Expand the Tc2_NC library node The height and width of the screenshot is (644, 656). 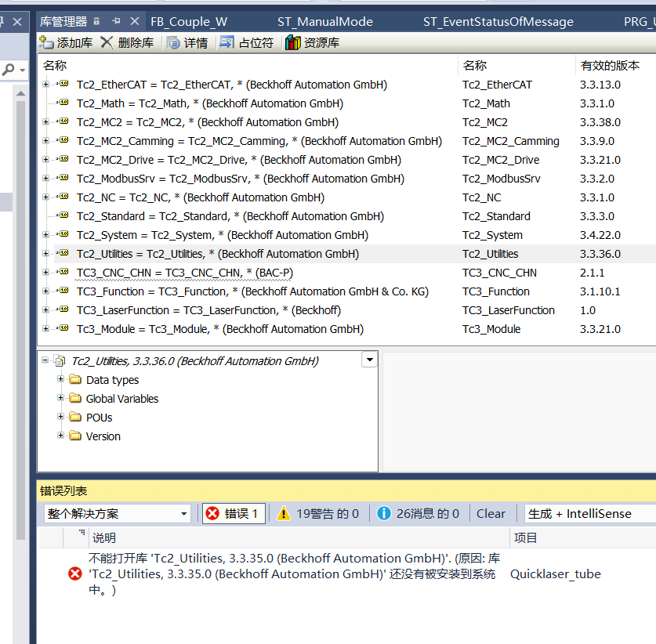coord(45,197)
